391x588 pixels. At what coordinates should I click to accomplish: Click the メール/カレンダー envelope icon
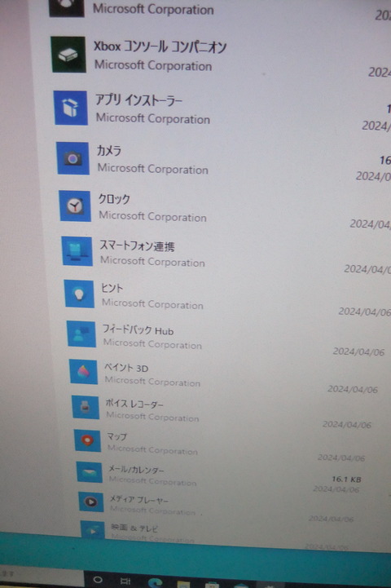[x=90, y=471]
